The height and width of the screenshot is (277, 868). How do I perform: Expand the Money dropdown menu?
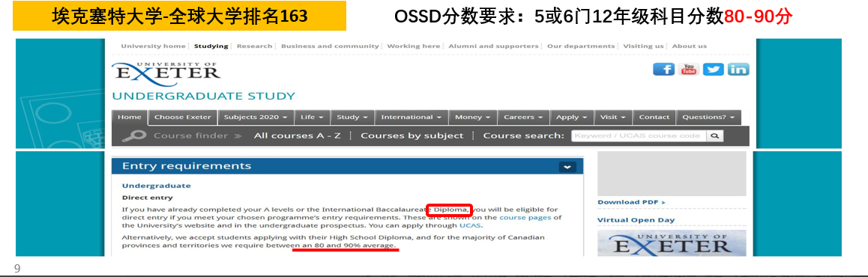pyautogui.click(x=473, y=118)
